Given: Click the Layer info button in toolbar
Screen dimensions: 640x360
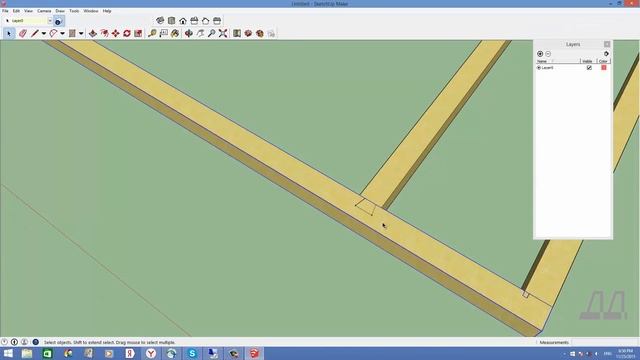Looking at the screenshot, I should coord(58,21).
